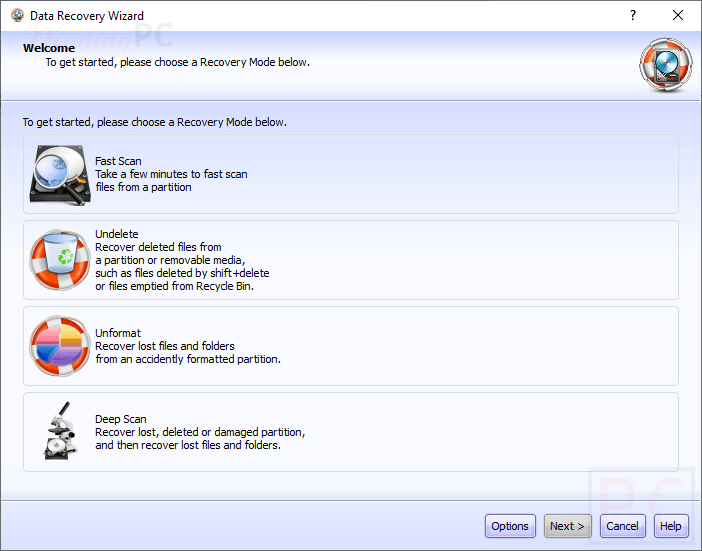Image resolution: width=702 pixels, height=551 pixels.
Task: Click the Deep Scan microscope icon
Action: click(x=61, y=431)
